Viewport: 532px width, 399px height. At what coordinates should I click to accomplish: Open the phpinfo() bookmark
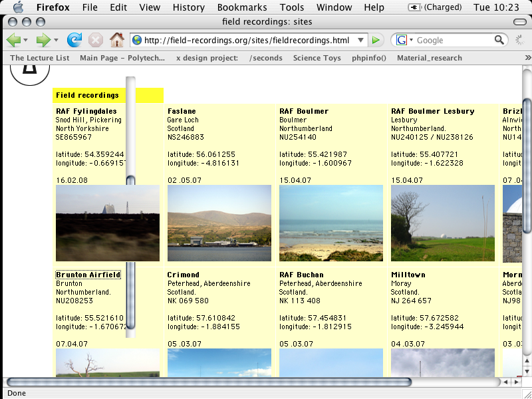pyautogui.click(x=369, y=58)
